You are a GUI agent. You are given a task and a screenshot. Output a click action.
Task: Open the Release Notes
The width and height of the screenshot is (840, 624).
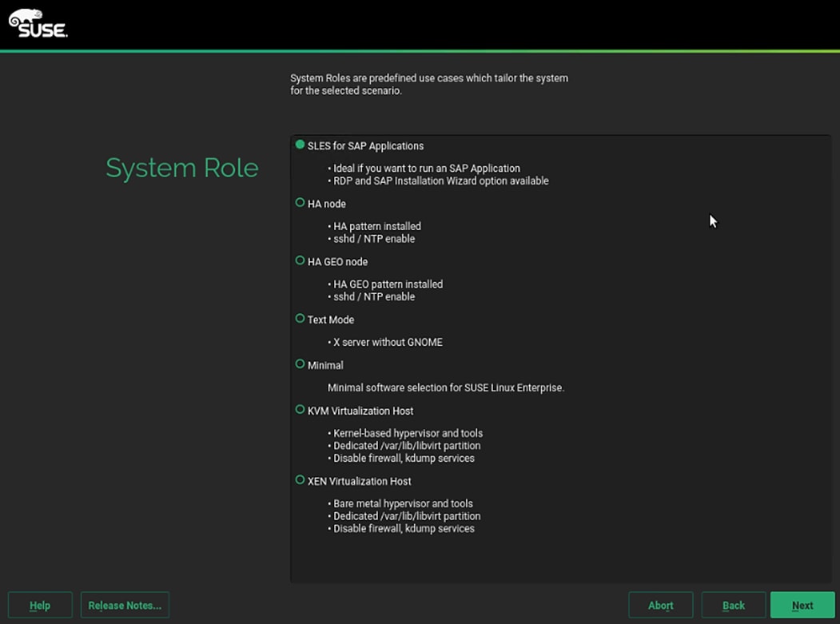pyautogui.click(x=125, y=605)
